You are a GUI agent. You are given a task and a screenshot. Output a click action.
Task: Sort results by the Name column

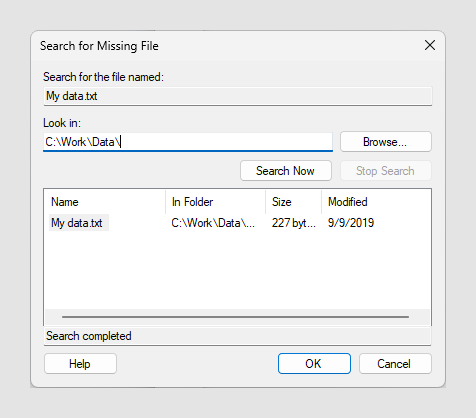tap(105, 202)
